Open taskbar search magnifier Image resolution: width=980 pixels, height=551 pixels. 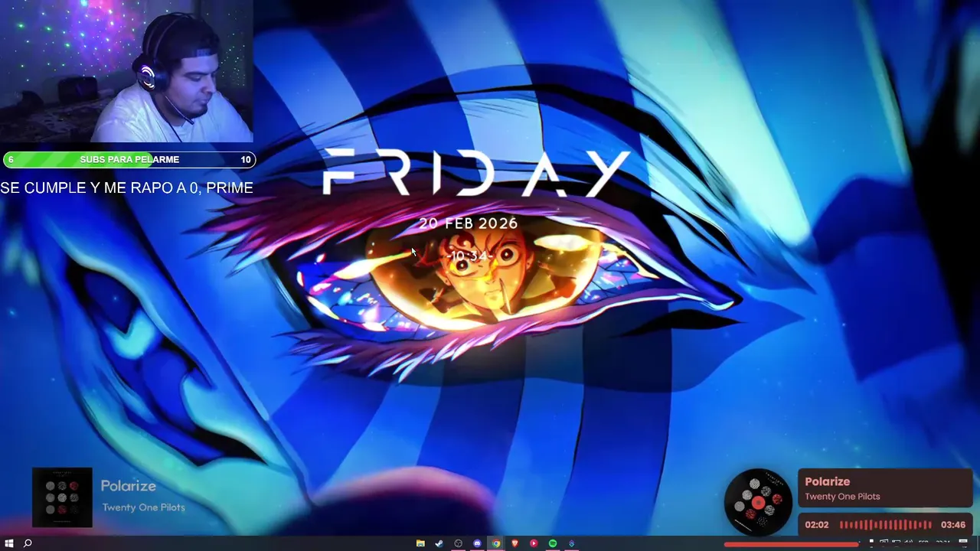coord(28,543)
